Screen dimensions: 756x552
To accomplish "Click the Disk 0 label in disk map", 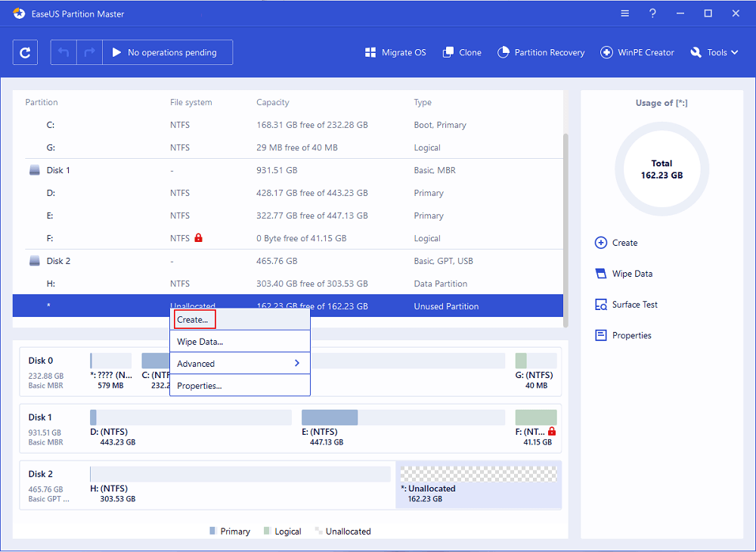I will tap(41, 361).
